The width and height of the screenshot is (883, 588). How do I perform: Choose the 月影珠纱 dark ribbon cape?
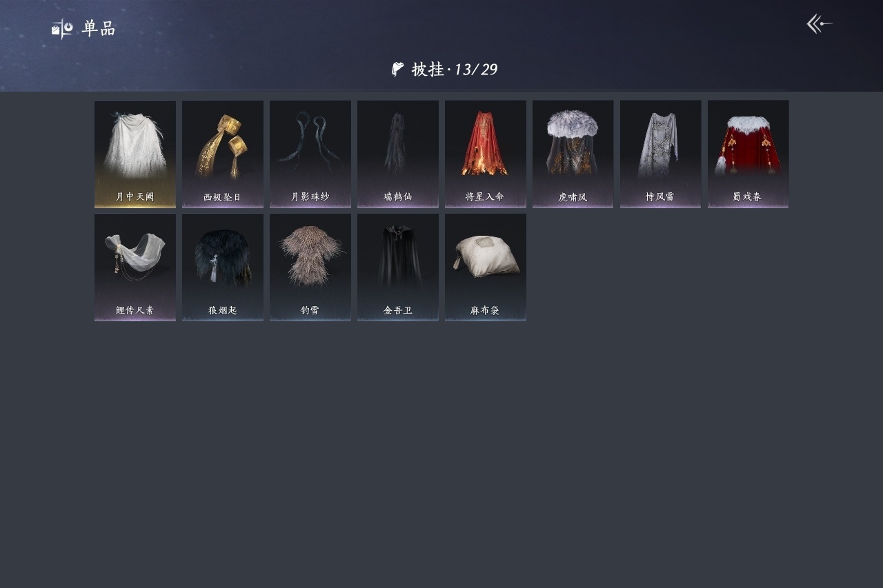coord(310,154)
